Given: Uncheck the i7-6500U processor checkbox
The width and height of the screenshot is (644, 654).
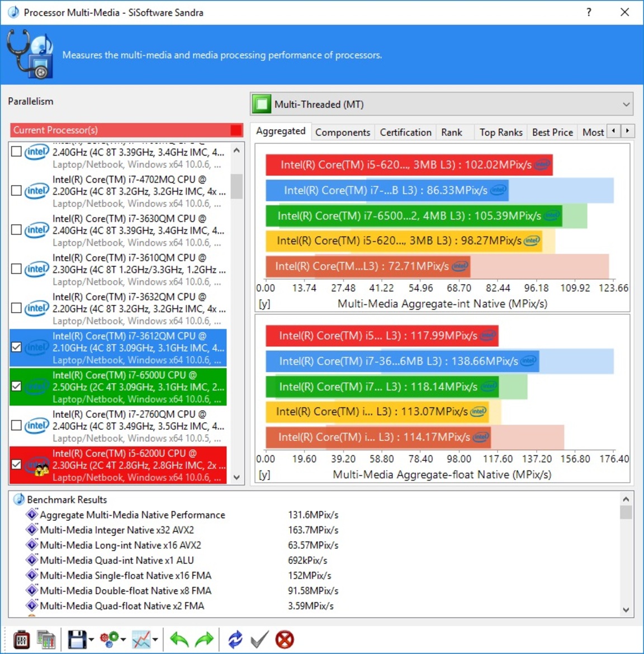Looking at the screenshot, I should tap(16, 386).
